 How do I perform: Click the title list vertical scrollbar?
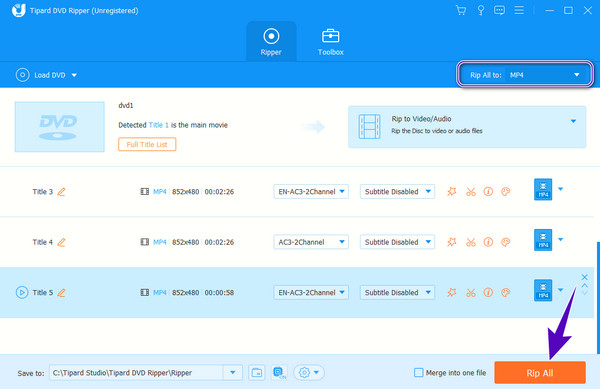click(x=598, y=298)
